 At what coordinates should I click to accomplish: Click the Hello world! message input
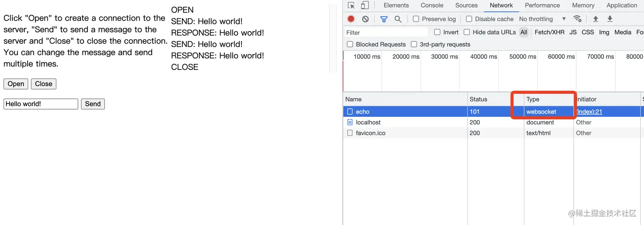[41, 104]
